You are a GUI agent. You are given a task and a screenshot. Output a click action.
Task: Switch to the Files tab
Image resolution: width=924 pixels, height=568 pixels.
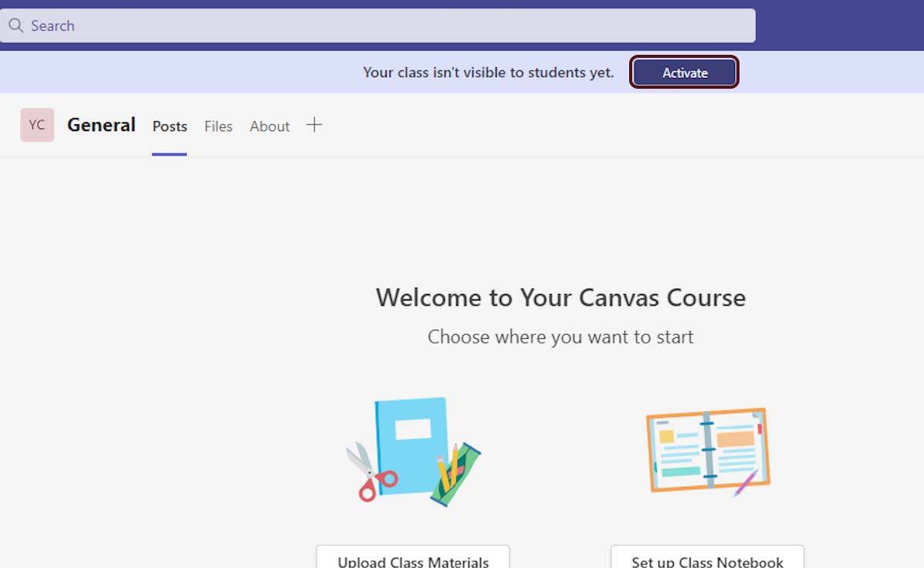pos(218,126)
